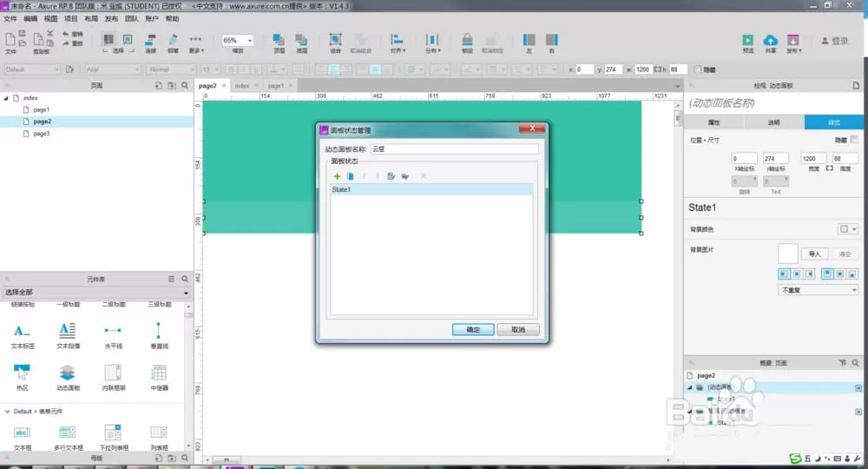Click the 确定 button in the dialog
This screenshot has width=868, height=469.
point(473,329)
